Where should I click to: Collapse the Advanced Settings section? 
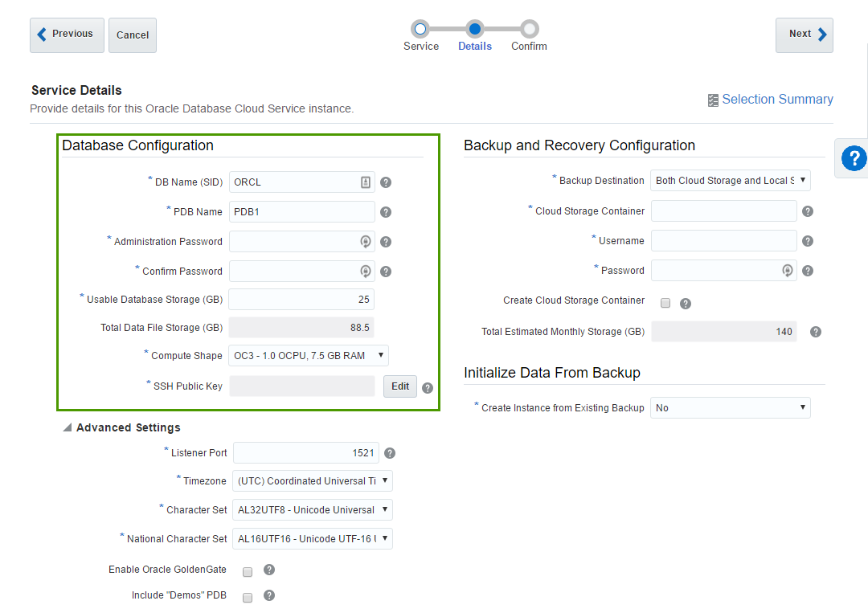(67, 427)
